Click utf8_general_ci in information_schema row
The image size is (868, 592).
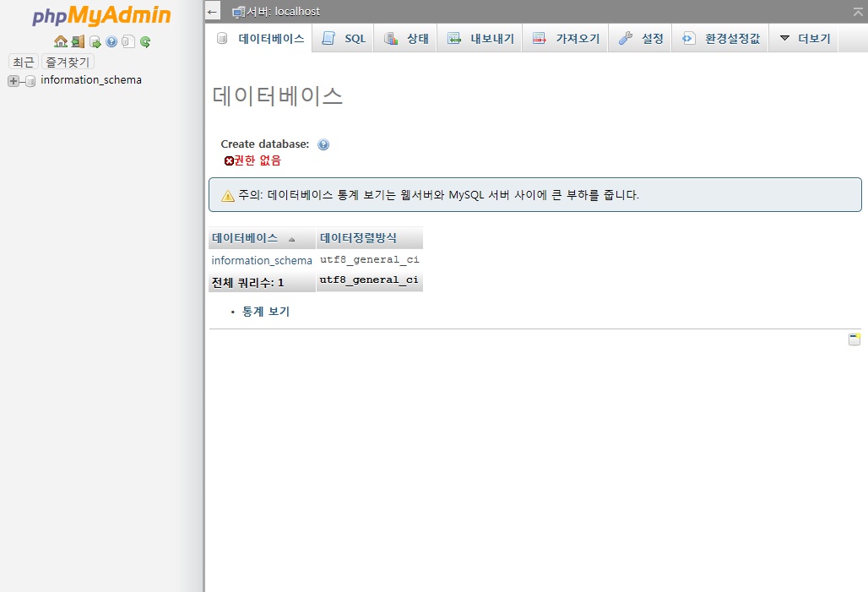369,260
